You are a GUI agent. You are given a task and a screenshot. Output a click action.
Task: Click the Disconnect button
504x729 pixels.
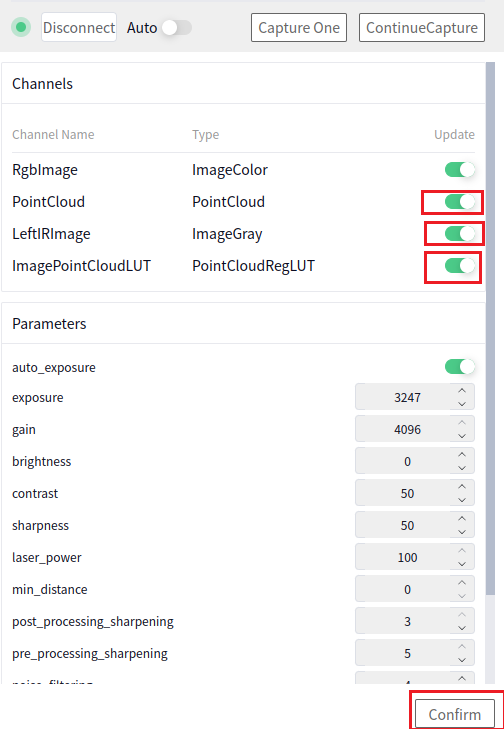pyautogui.click(x=79, y=27)
